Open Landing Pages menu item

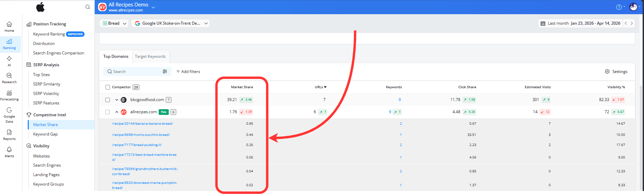46,175
